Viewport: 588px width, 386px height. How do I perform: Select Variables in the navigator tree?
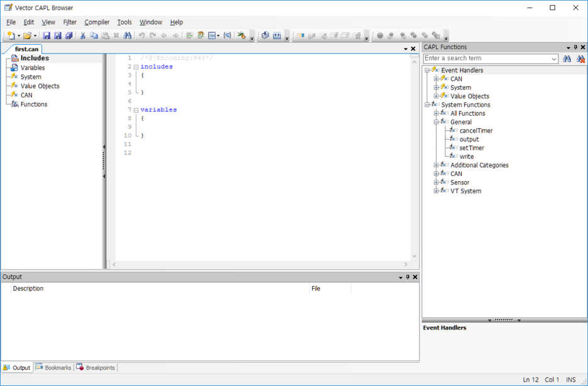pyautogui.click(x=32, y=67)
